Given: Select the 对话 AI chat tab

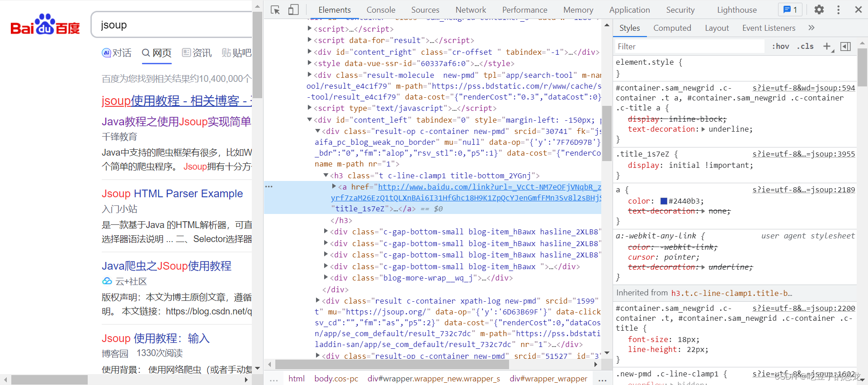Looking at the screenshot, I should click(x=117, y=53).
